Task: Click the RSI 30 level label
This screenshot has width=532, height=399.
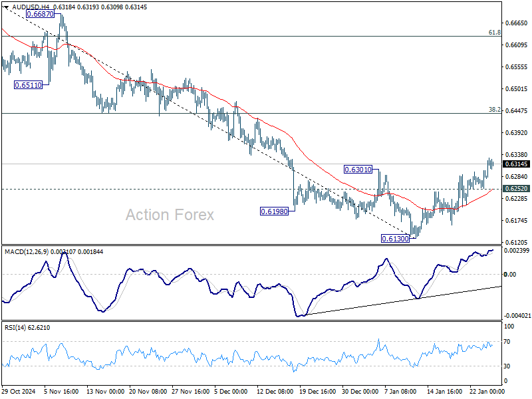Action: click(507, 366)
